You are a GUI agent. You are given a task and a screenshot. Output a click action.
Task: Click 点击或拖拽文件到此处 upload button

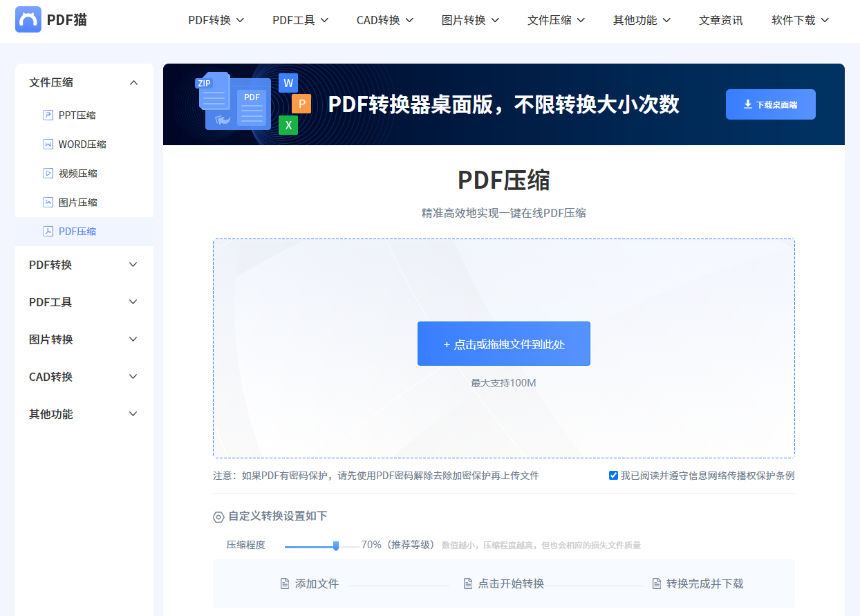[504, 344]
